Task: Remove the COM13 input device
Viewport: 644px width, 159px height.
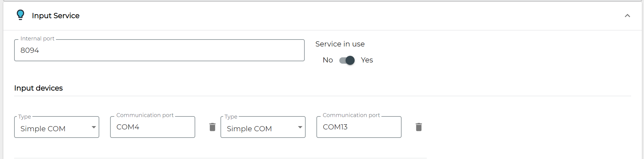Action: point(419,127)
